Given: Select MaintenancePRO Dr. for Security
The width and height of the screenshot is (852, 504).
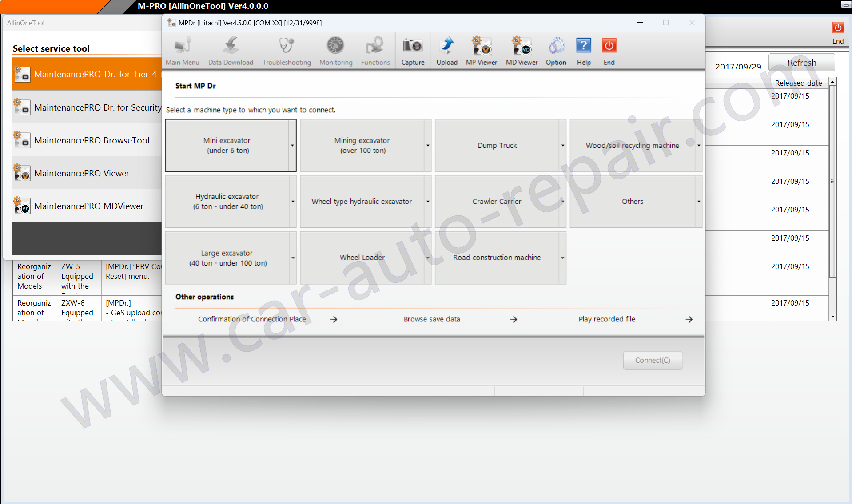Looking at the screenshot, I should pos(87,107).
